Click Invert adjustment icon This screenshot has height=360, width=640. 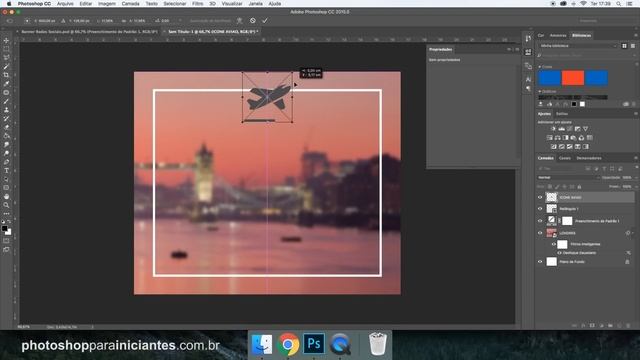(x=553, y=147)
